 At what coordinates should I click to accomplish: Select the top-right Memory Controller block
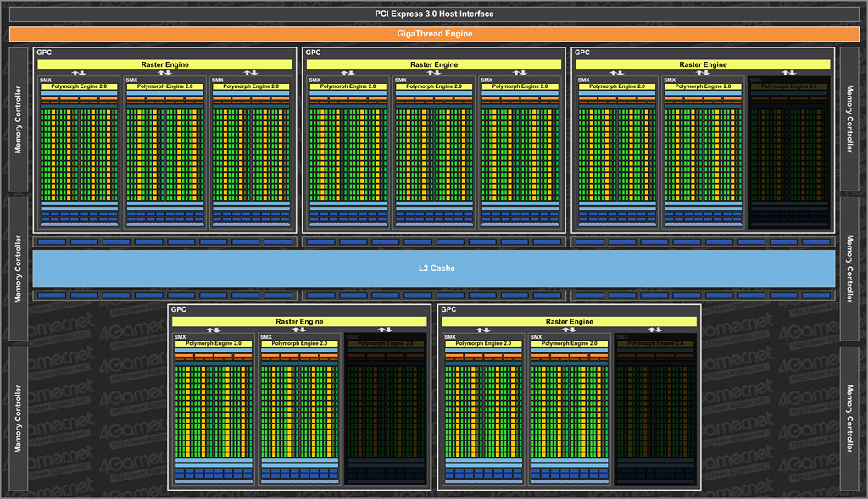point(850,119)
